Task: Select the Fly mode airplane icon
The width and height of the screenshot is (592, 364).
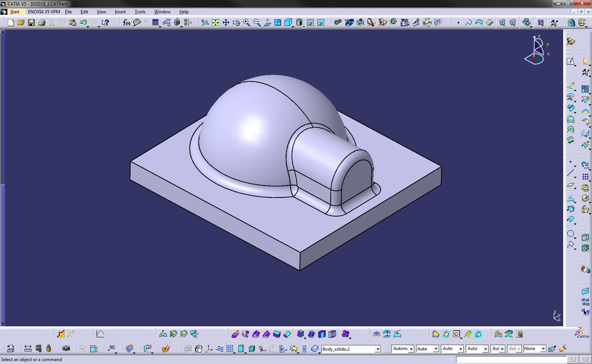Action: point(205,22)
